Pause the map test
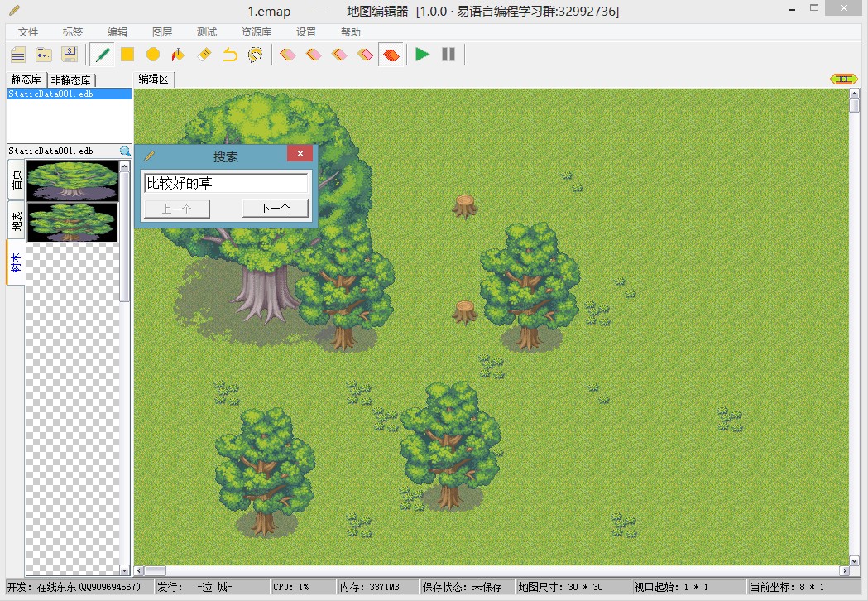Image resolution: width=868 pixels, height=601 pixels. click(448, 55)
